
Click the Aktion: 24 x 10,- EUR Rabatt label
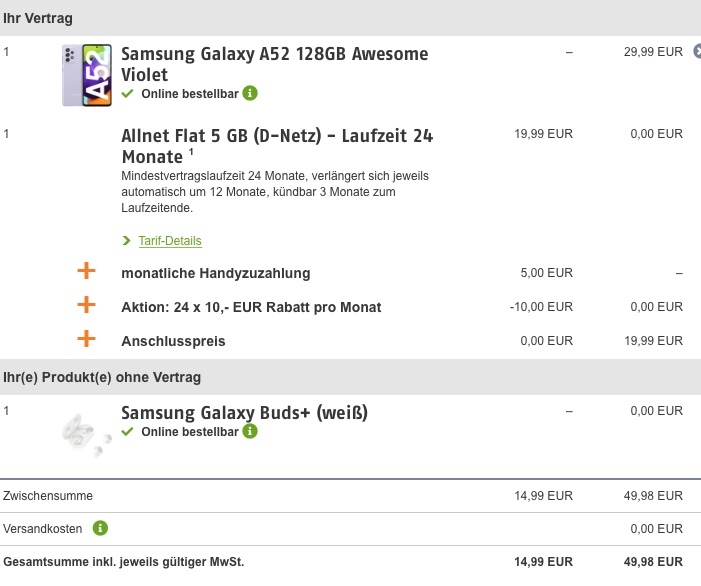(x=251, y=307)
